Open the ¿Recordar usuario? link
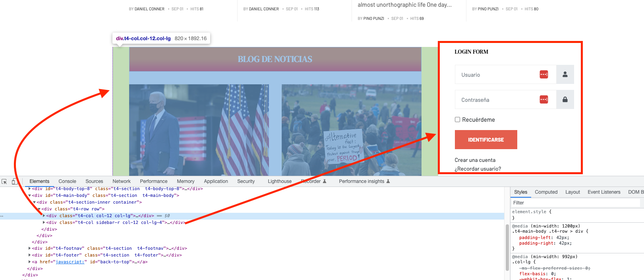Image resolution: width=644 pixels, height=280 pixels. (x=478, y=169)
